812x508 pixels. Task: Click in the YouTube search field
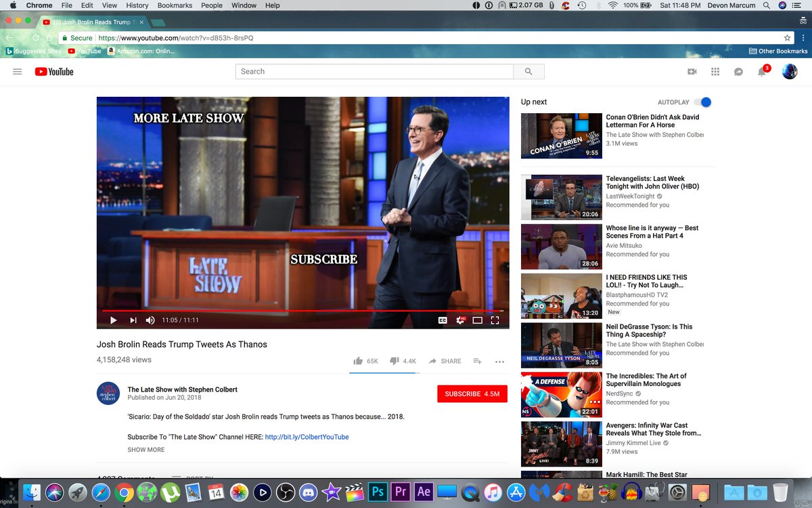coord(374,72)
